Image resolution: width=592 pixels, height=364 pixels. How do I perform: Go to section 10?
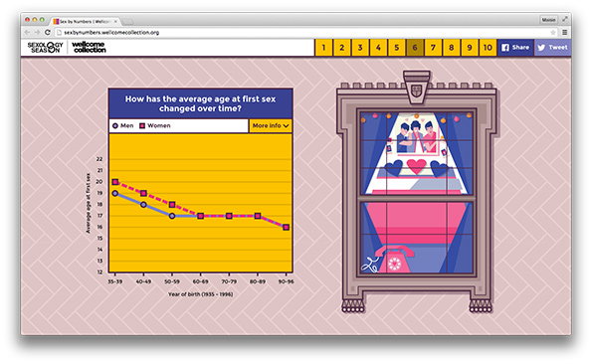click(488, 48)
